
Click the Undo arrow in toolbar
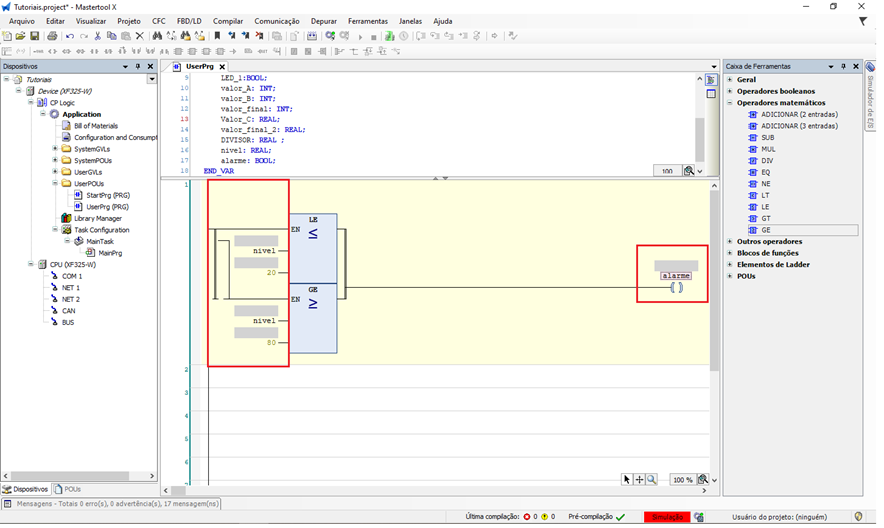pos(68,36)
